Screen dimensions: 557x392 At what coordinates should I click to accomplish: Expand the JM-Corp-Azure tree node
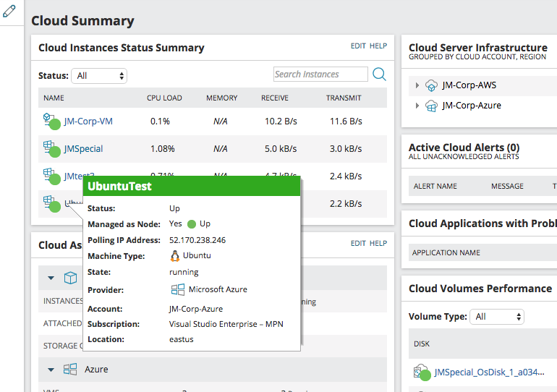(417, 106)
